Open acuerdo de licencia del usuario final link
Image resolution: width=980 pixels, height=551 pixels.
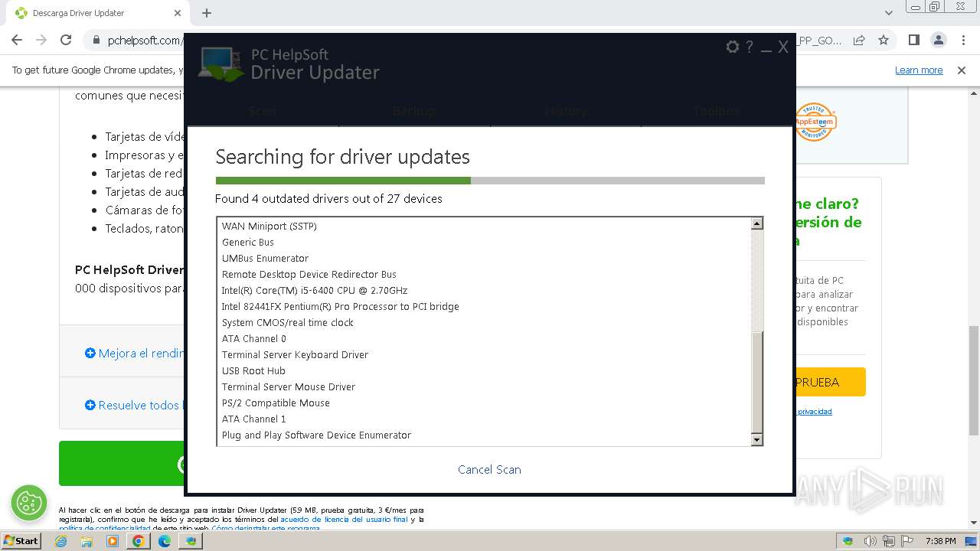point(344,519)
